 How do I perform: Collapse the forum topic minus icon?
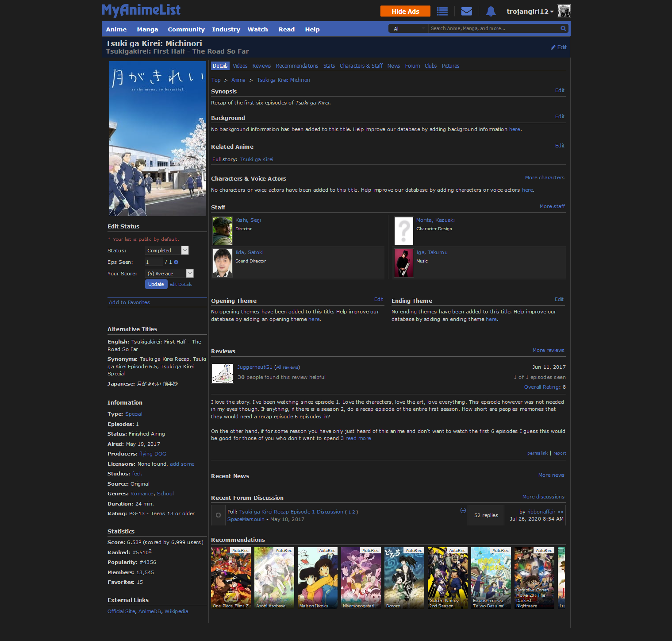tap(463, 510)
